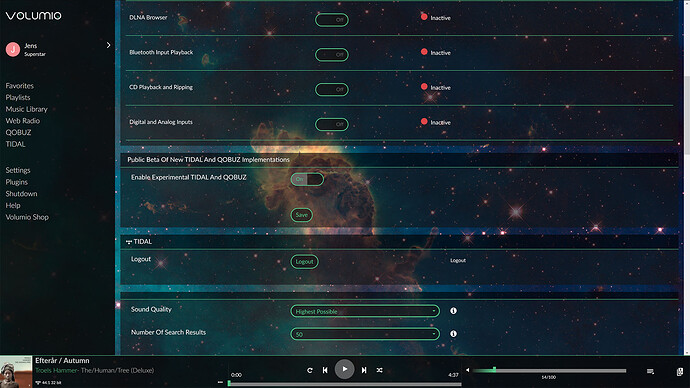Save experimental TIDAL QOBUZ setting

pyautogui.click(x=301, y=215)
